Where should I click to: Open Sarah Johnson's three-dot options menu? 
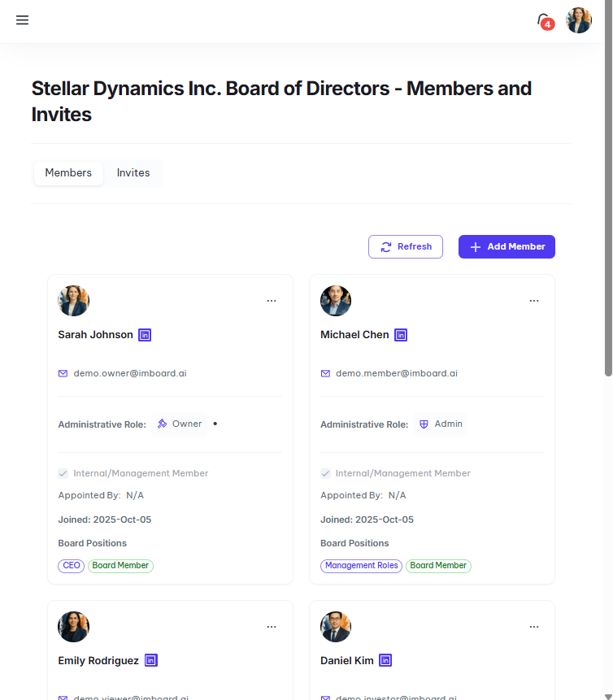coord(272,301)
